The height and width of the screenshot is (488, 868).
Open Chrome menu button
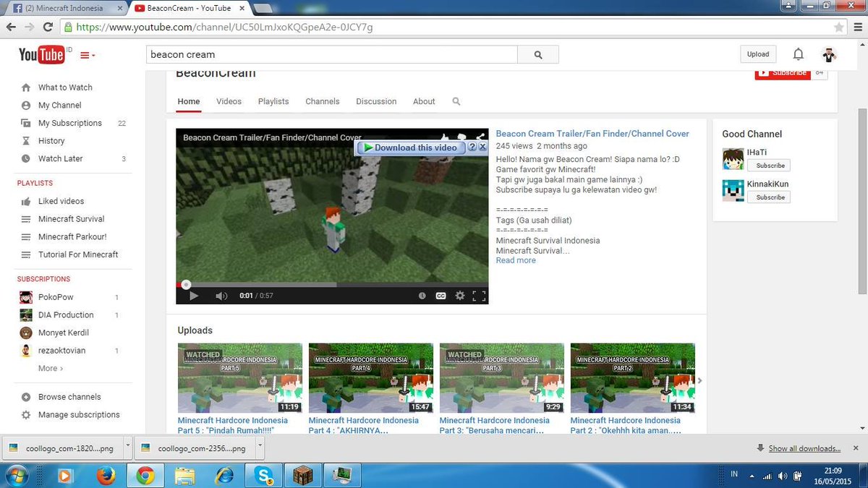click(856, 27)
